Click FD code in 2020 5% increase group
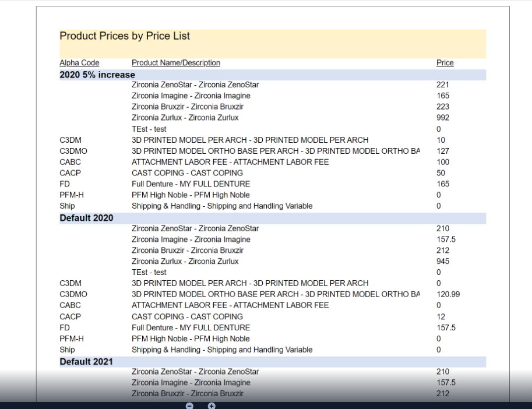The image size is (532, 409). (65, 184)
